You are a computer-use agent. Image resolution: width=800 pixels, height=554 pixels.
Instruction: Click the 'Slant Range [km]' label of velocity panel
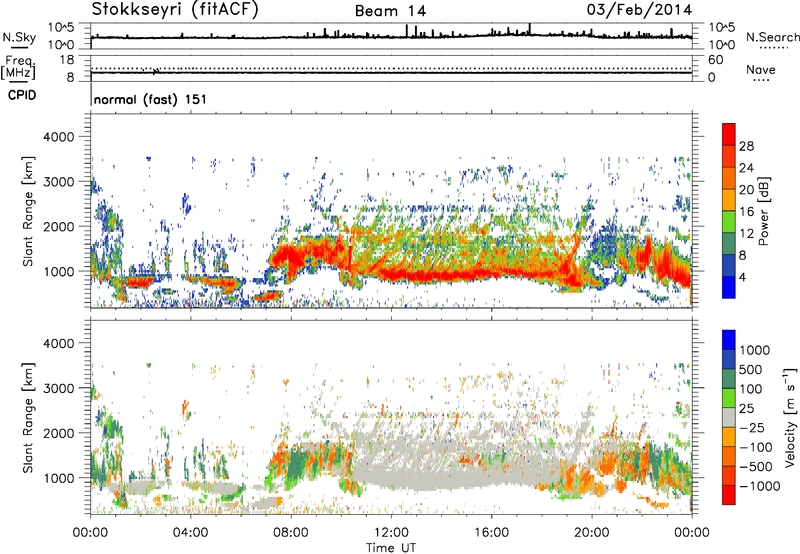coord(28,417)
